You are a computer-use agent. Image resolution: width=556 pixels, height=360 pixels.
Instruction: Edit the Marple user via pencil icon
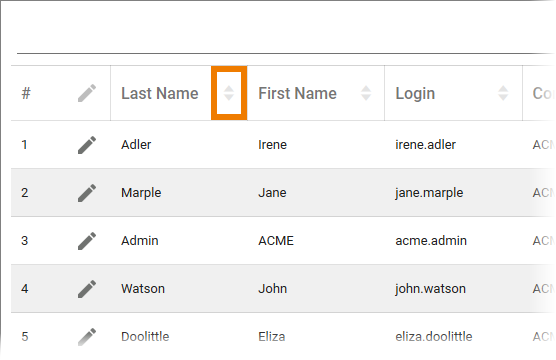87,193
